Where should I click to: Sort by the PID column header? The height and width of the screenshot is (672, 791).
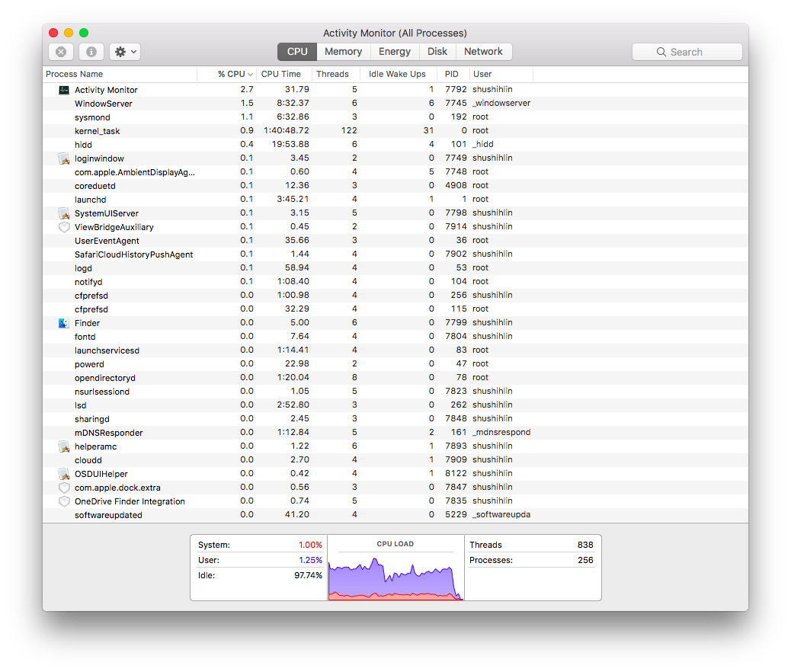(x=453, y=74)
